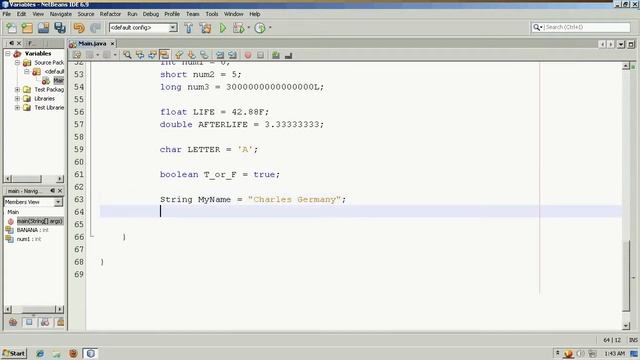Click Next Bookmark editor icon

coord(191,55)
